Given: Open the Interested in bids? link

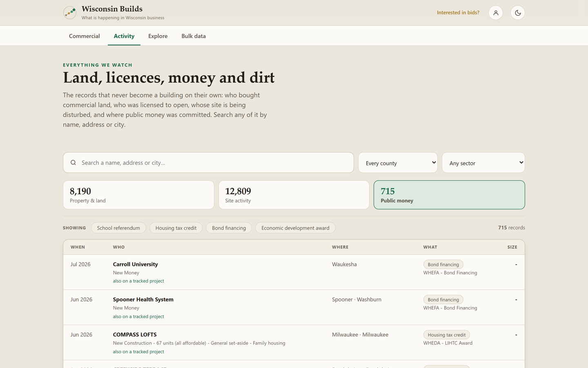Looking at the screenshot, I should (458, 13).
